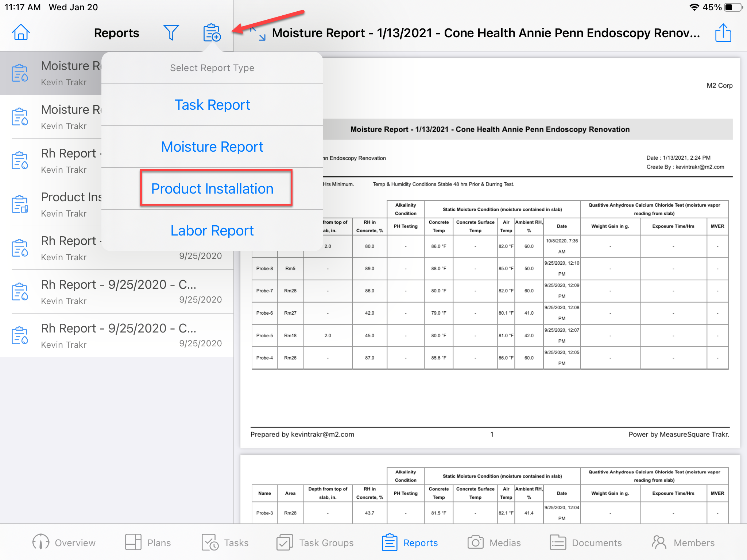
Task: Tap the share export icon
Action: [723, 33]
